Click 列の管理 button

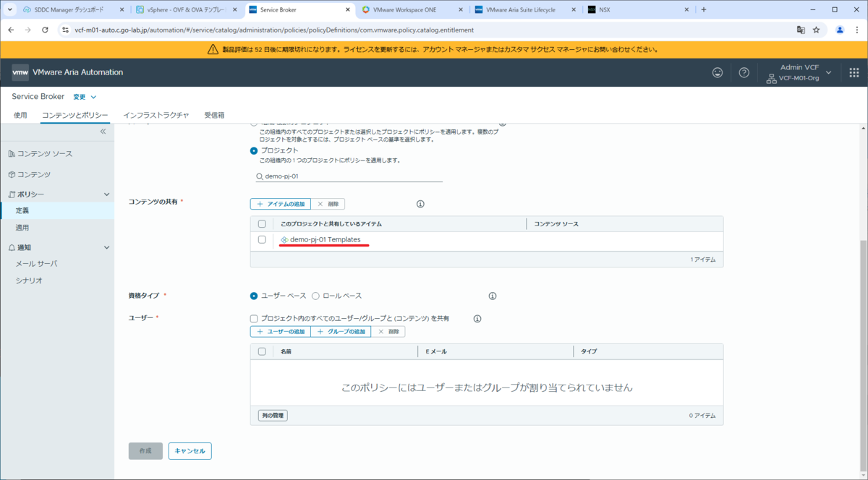tap(273, 416)
